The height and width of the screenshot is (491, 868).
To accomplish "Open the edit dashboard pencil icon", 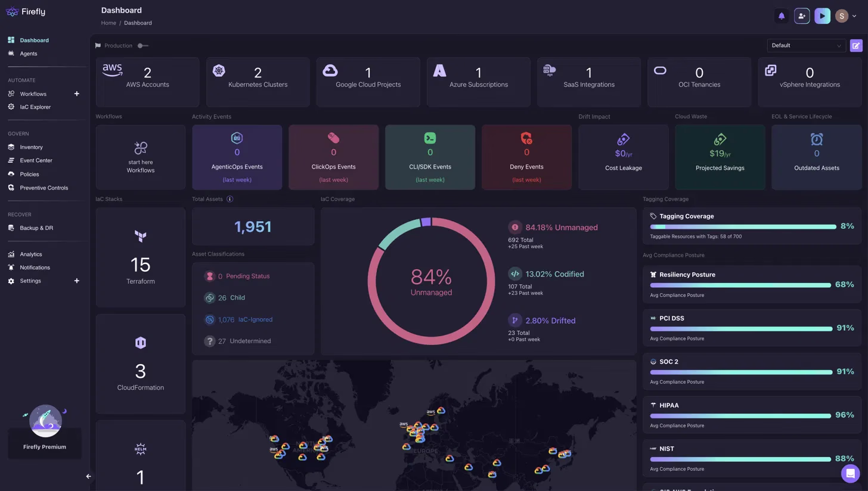I will 856,45.
